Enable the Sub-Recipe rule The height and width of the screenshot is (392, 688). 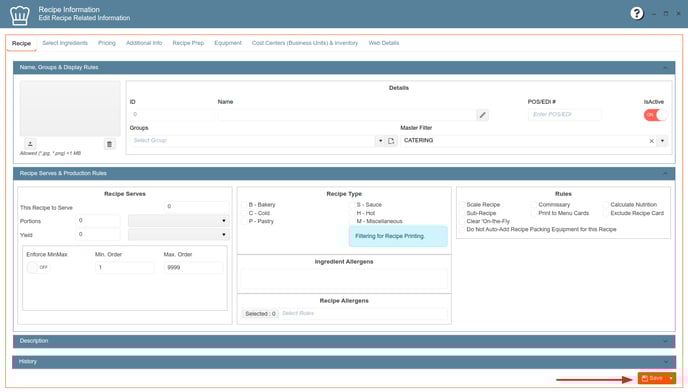click(462, 213)
